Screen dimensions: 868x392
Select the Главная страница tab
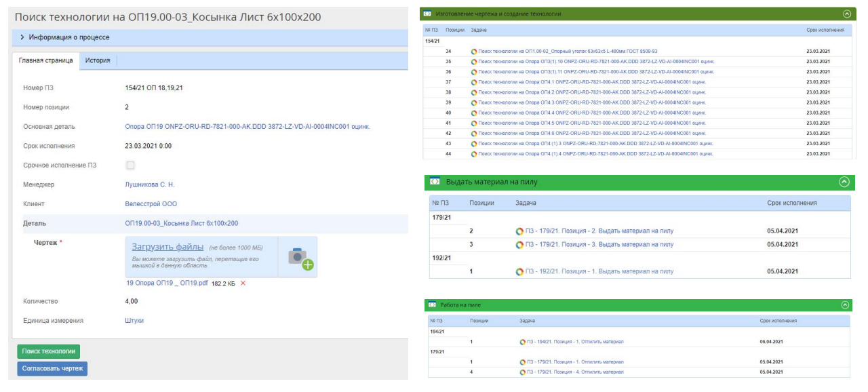tap(46, 60)
